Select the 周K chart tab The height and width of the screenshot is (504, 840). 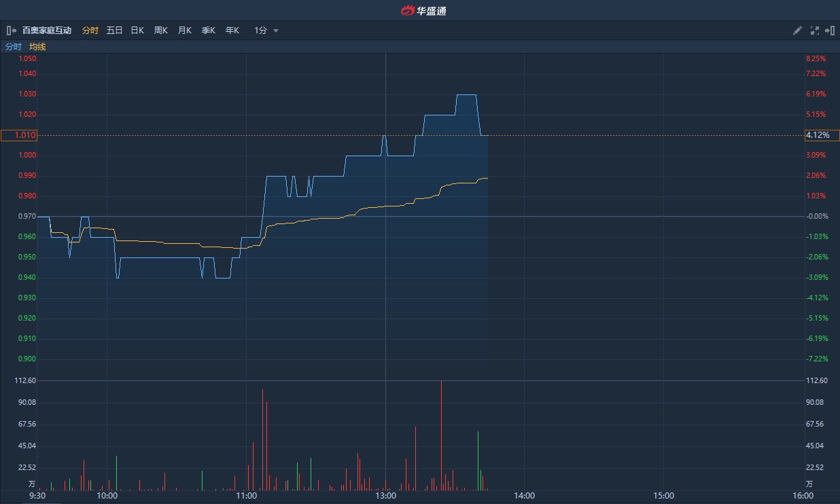(x=161, y=31)
